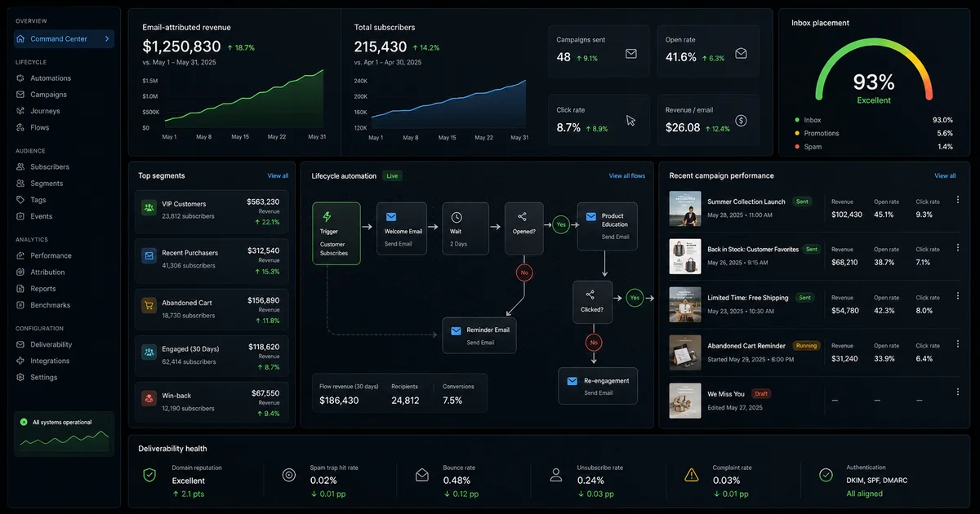Click the Benchmarks sidebar icon
Screen dimensions: 980x514
(20, 305)
